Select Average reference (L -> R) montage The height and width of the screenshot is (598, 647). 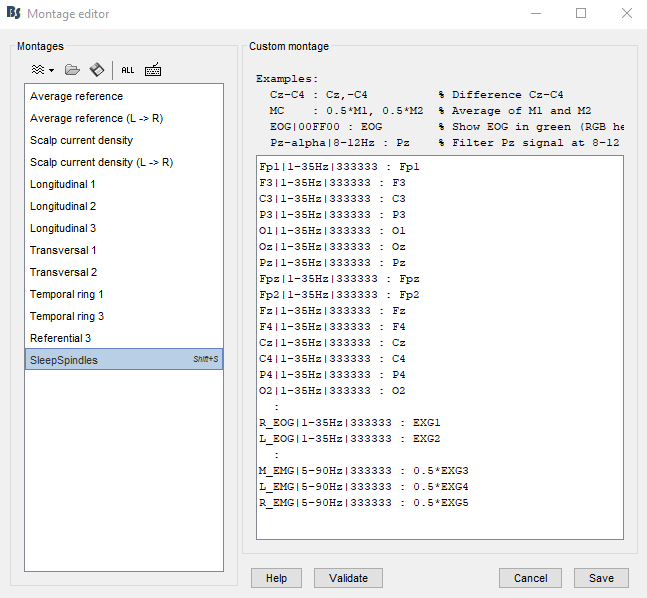[x=96, y=118]
